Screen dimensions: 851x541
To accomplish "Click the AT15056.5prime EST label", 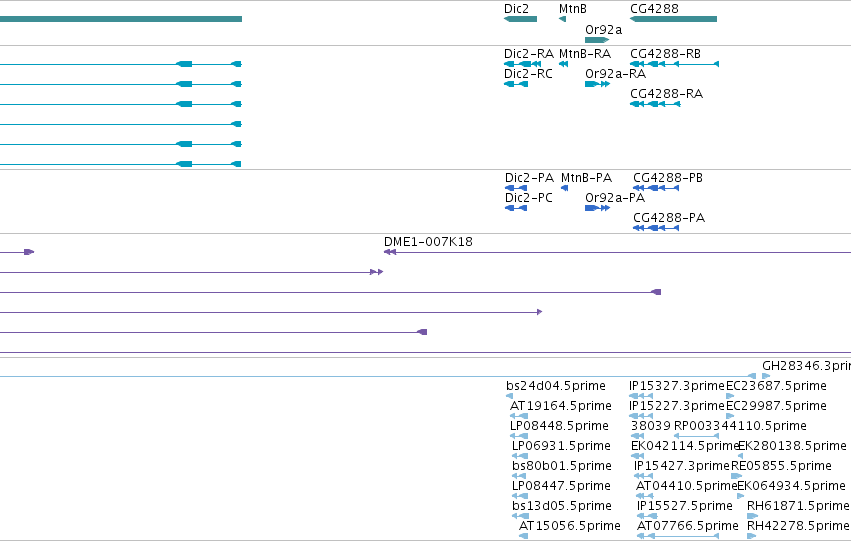I will coord(569,526).
